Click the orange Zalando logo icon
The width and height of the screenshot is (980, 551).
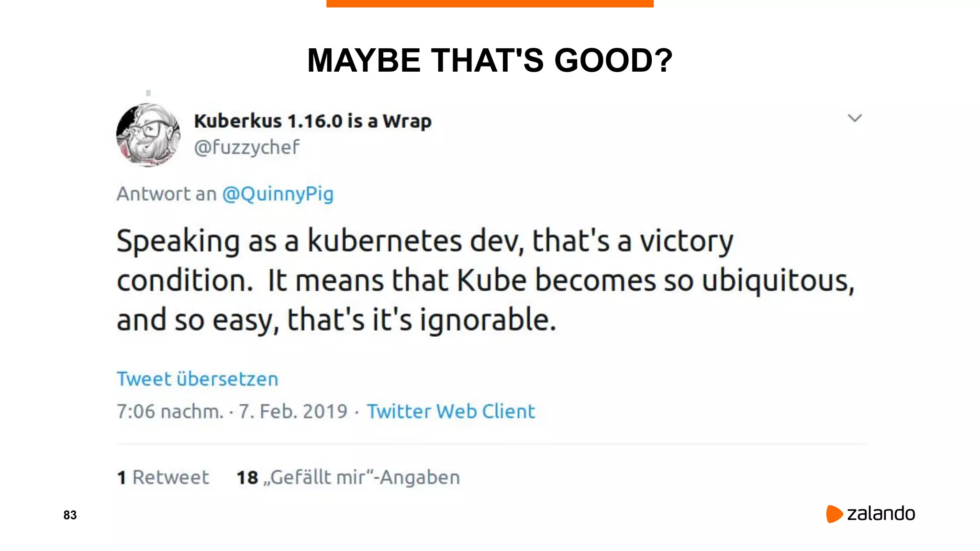click(834, 514)
